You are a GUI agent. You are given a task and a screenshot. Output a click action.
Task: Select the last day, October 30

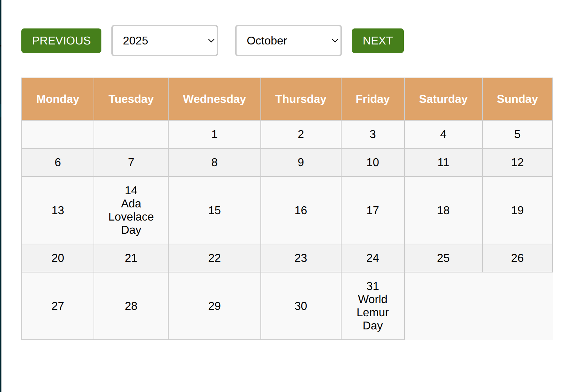[x=301, y=306]
